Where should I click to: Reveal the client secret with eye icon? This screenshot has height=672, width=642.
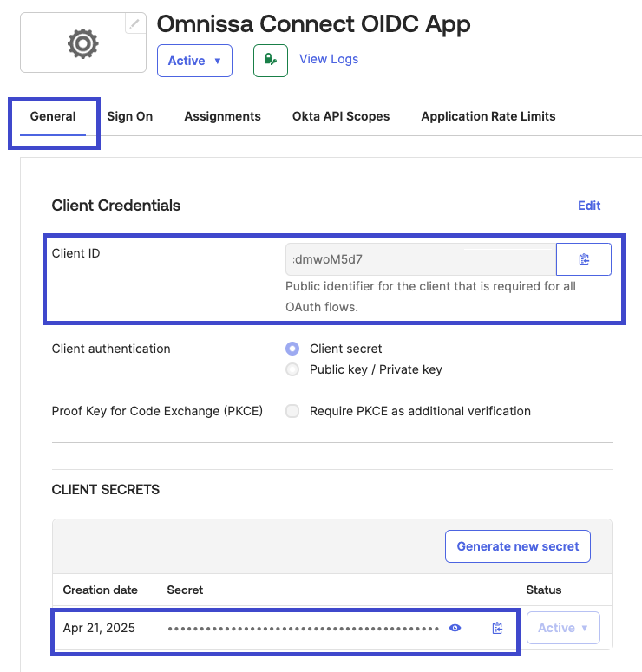point(455,628)
